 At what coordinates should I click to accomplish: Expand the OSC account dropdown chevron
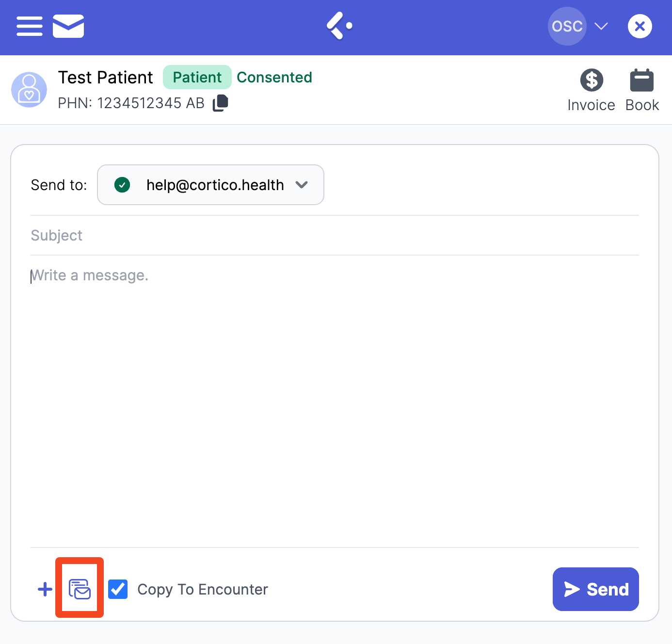click(x=601, y=26)
